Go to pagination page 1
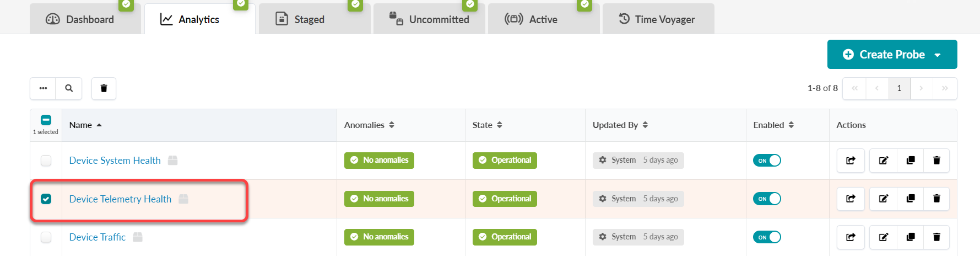The width and height of the screenshot is (980, 256). click(899, 88)
